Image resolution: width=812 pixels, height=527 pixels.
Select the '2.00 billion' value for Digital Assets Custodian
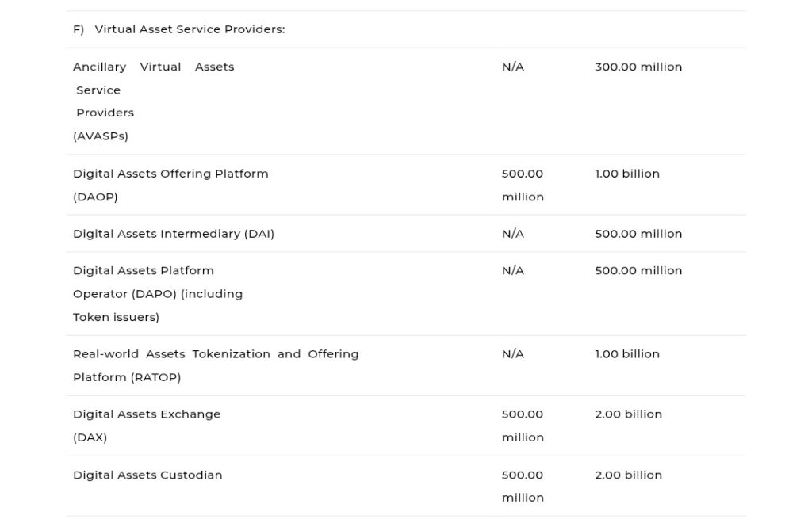tap(628, 475)
